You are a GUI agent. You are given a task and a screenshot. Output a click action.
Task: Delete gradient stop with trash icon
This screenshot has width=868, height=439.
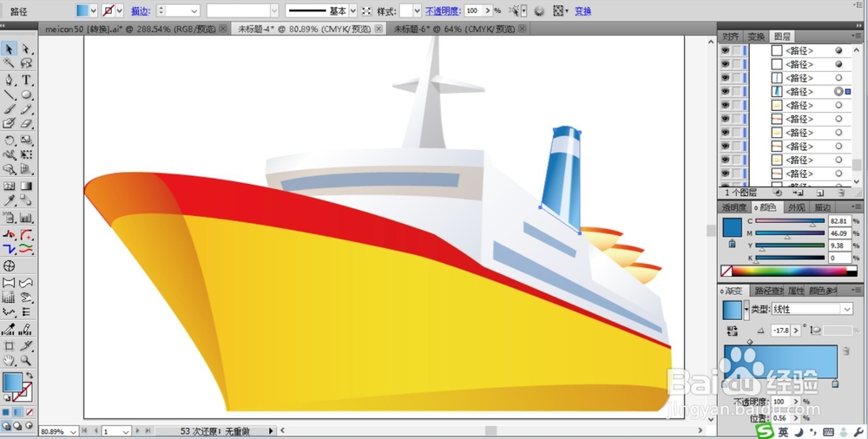click(845, 351)
